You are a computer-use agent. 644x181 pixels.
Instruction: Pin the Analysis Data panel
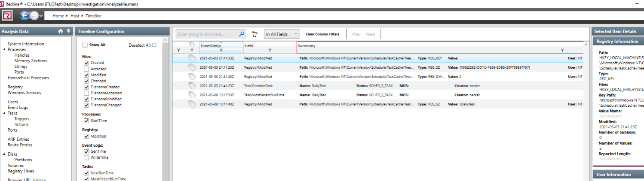[67, 31]
